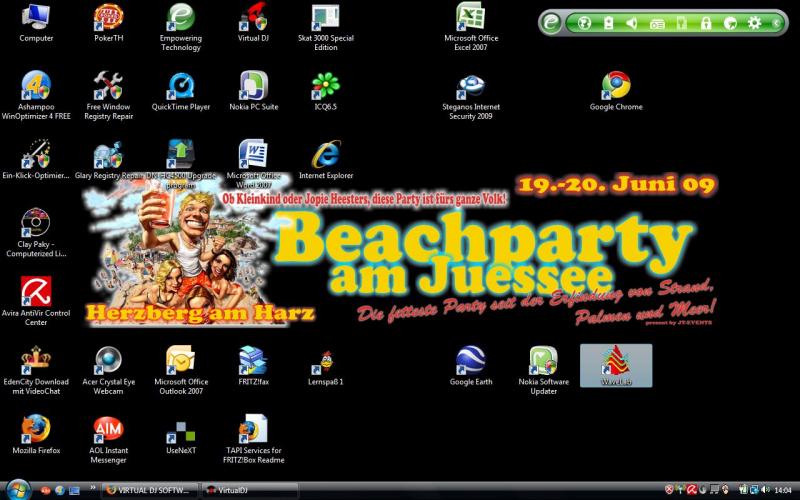Open the presentation tool in Empowering toolbar

[x=657, y=23]
